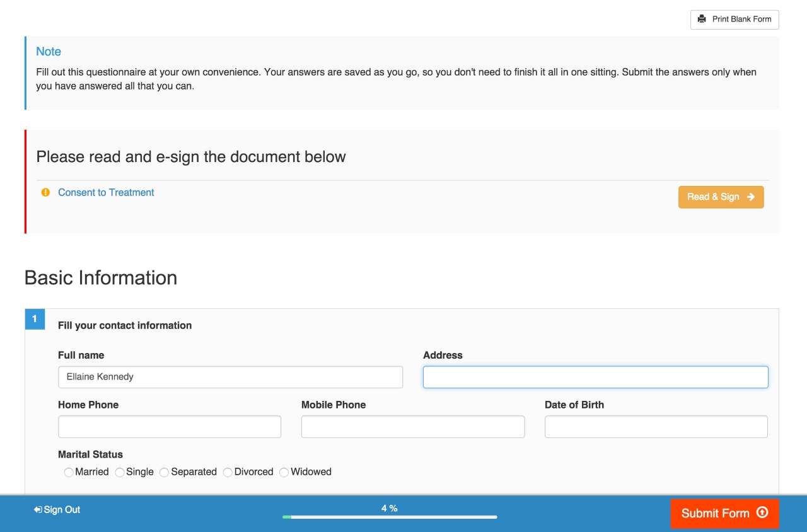Choose the Single radio button

(119, 472)
